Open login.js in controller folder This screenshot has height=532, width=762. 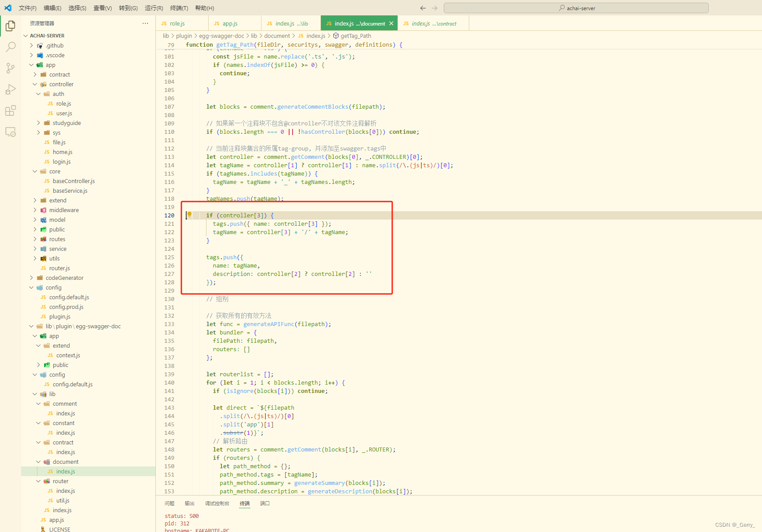point(88,161)
